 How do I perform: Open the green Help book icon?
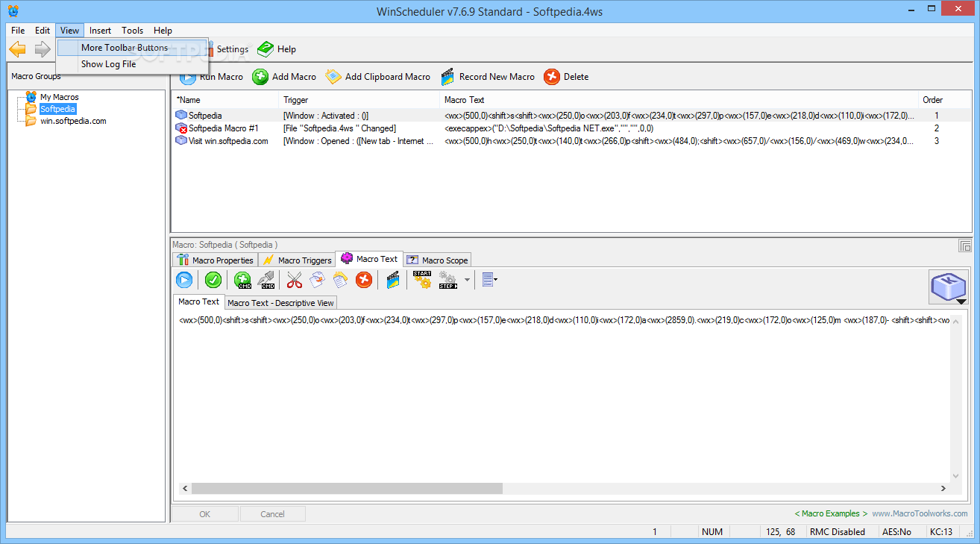[266, 49]
